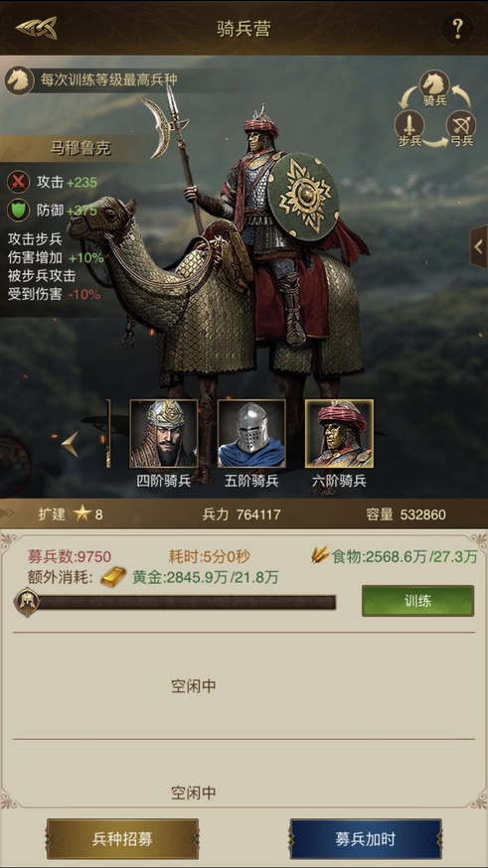Click the blue 募兵加时 button

coord(366,838)
